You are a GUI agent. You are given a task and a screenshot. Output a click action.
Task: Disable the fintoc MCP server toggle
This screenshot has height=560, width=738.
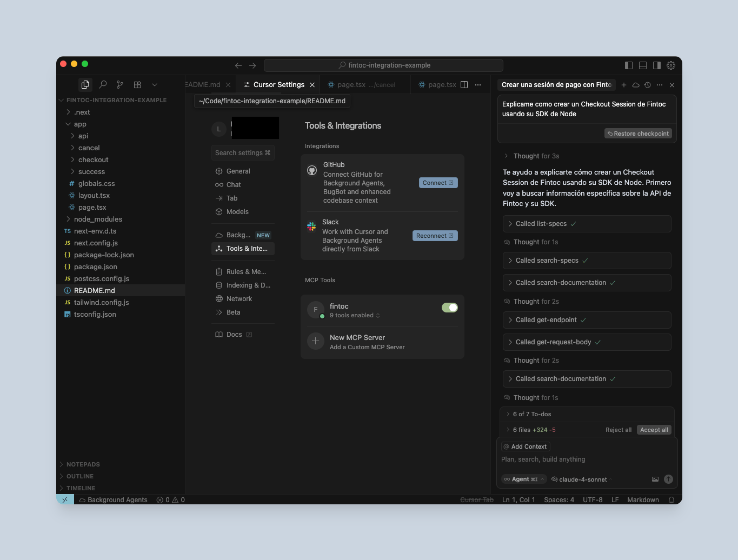pos(450,308)
